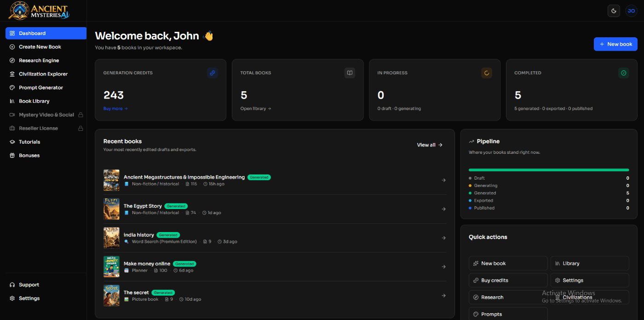Open Create New Book in sidebar
644x320 pixels.
(46, 47)
